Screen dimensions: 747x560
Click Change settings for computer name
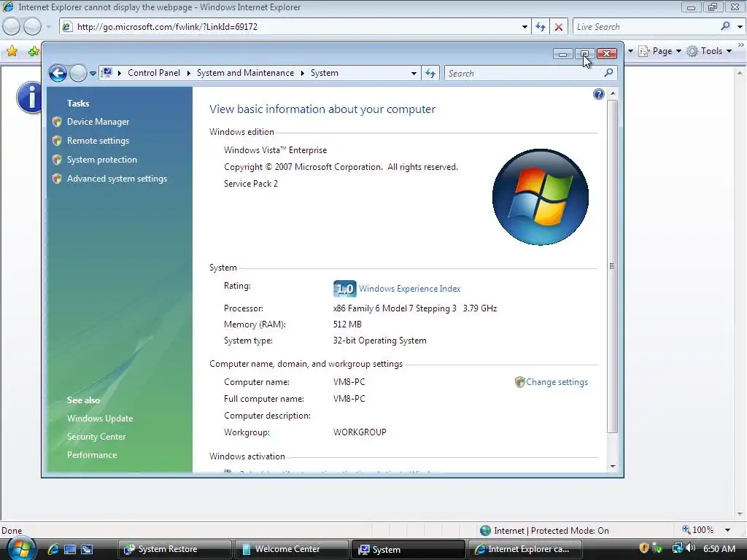pyautogui.click(x=557, y=382)
